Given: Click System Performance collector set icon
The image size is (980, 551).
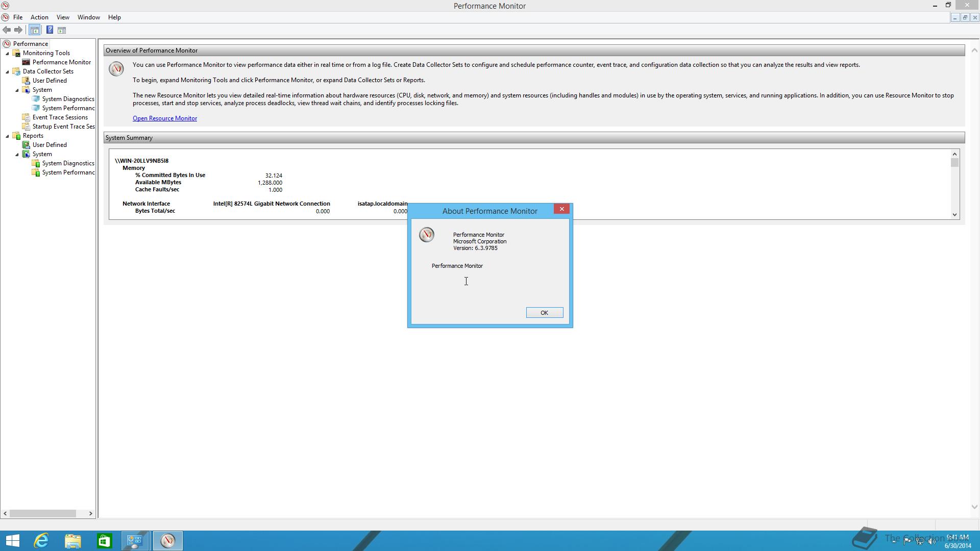Looking at the screenshot, I should 36,108.
